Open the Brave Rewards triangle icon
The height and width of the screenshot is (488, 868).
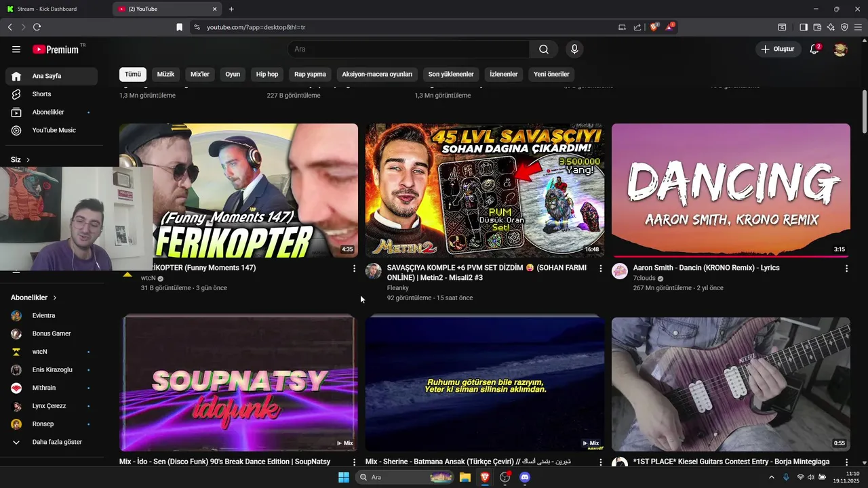click(669, 27)
